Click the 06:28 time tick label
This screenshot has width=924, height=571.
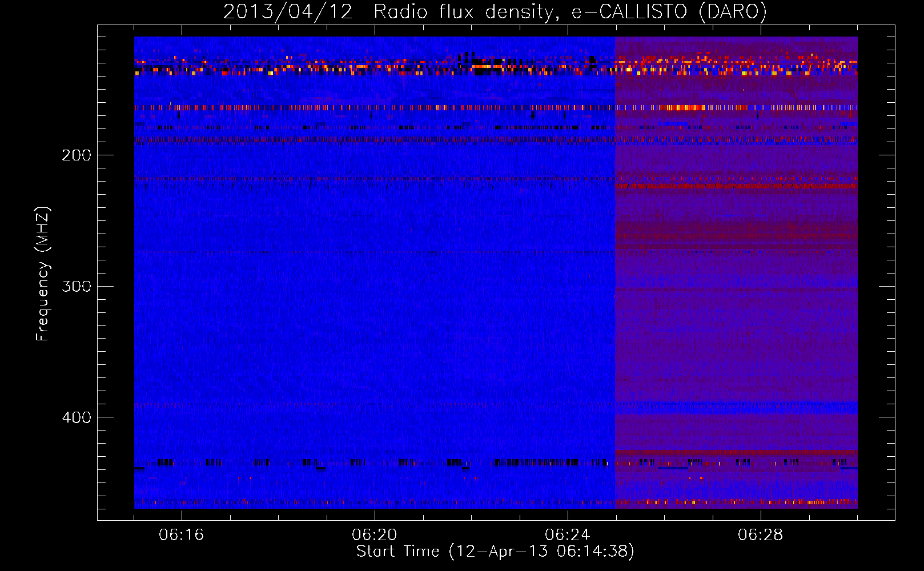tap(761, 535)
